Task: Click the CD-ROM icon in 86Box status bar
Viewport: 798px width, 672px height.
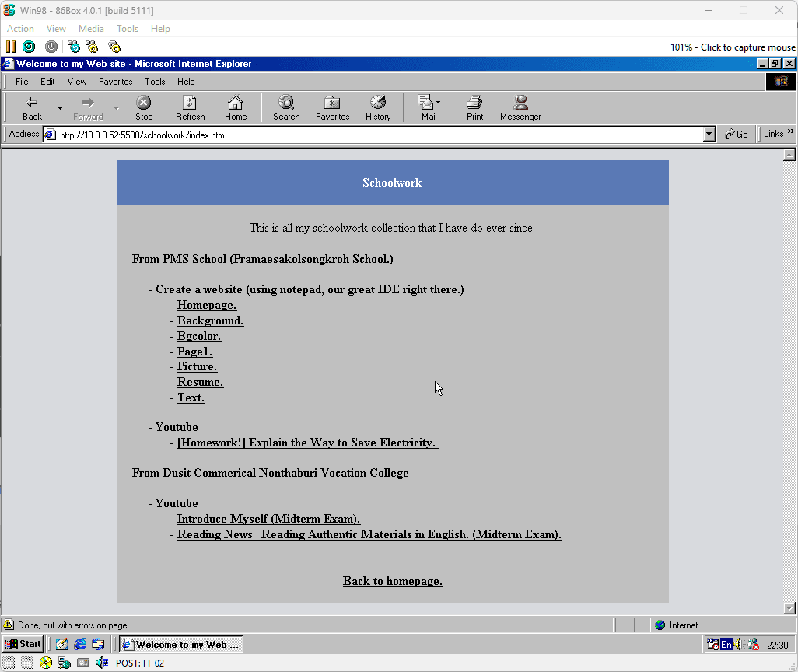Action: 46,663
